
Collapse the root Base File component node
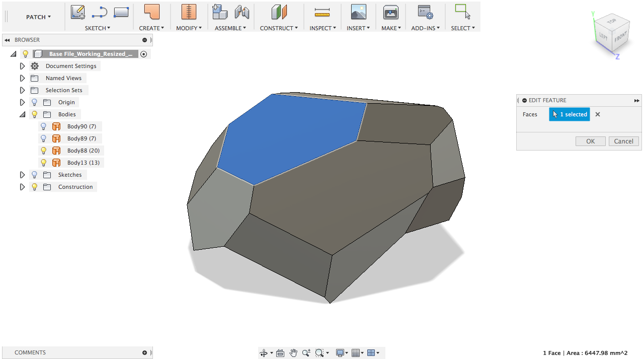point(13,54)
